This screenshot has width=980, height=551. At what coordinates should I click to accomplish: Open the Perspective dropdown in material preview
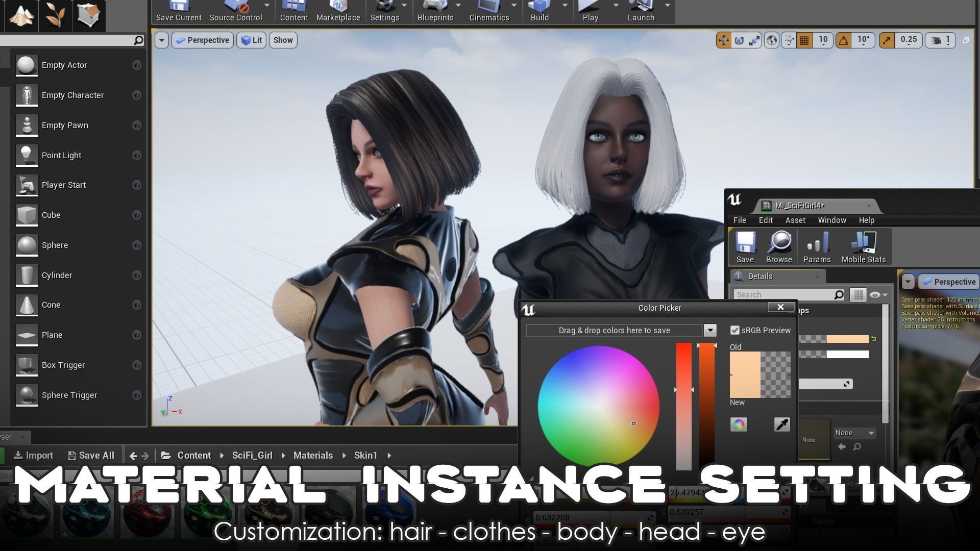(949, 282)
